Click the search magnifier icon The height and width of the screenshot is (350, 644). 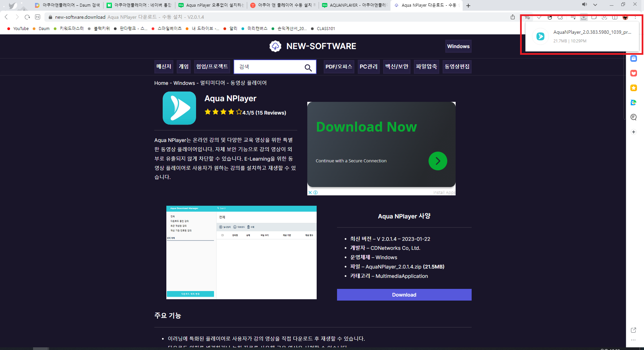coord(308,68)
